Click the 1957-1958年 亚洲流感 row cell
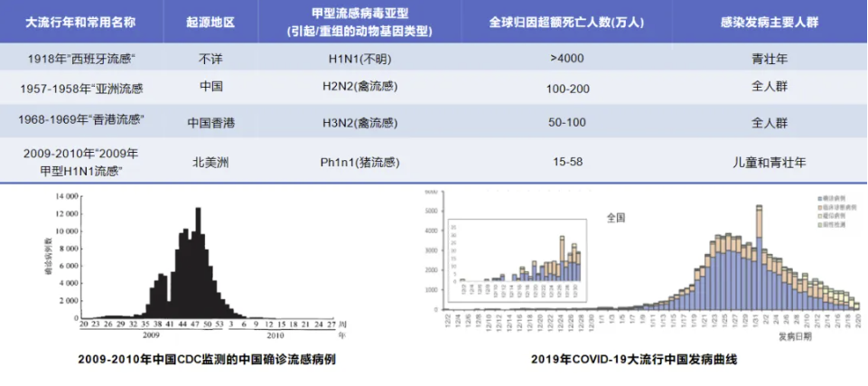Screen dimensions: 868x386 pyautogui.click(x=80, y=89)
